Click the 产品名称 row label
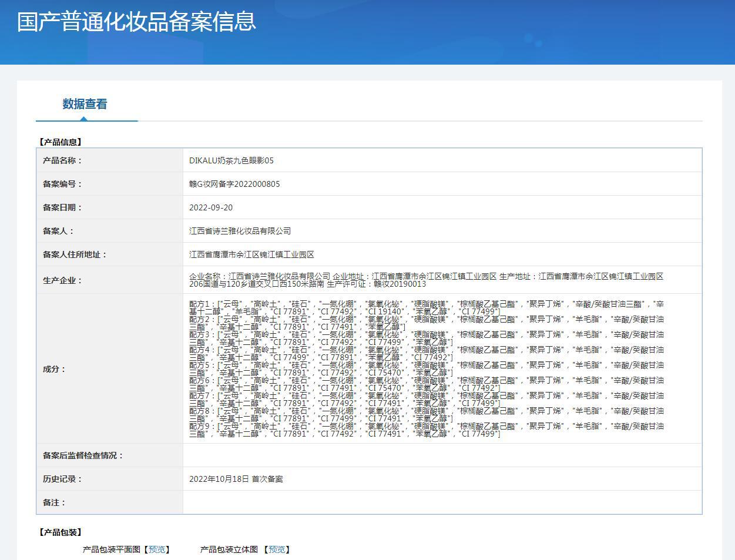The height and width of the screenshot is (560, 735). [62, 160]
